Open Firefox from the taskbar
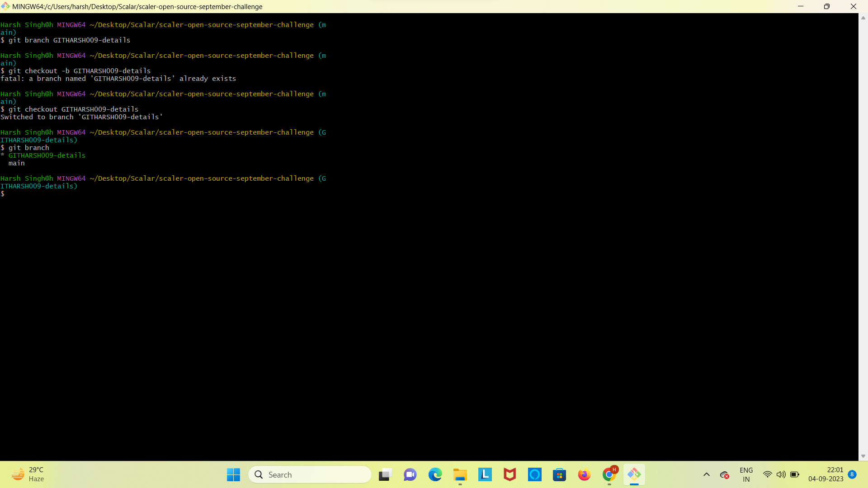This screenshot has width=868, height=488. click(x=584, y=474)
